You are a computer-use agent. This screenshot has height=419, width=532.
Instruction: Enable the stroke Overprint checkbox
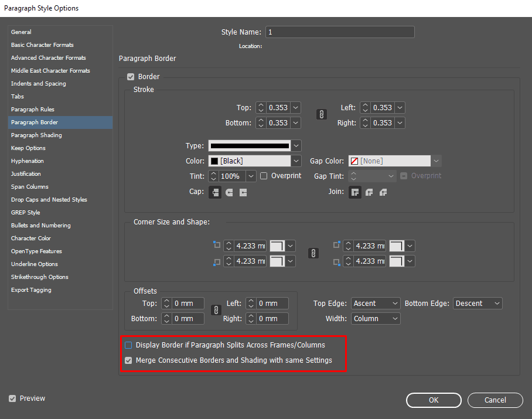pos(264,176)
